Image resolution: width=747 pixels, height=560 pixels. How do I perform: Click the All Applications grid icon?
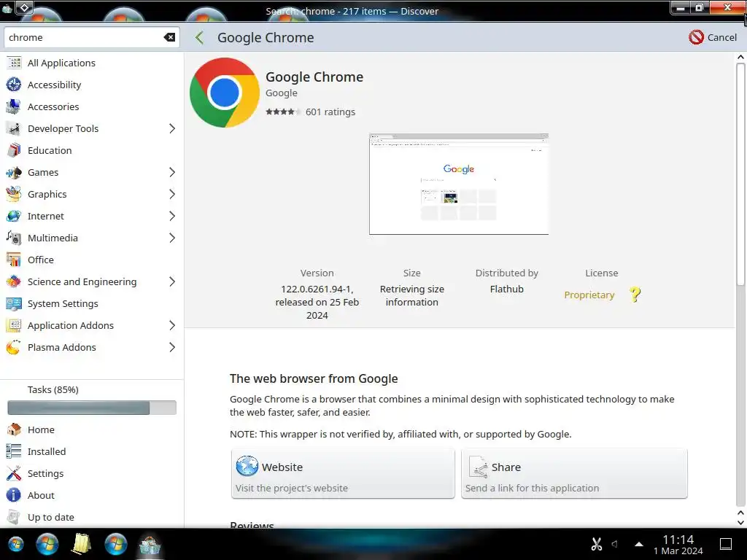(x=14, y=63)
